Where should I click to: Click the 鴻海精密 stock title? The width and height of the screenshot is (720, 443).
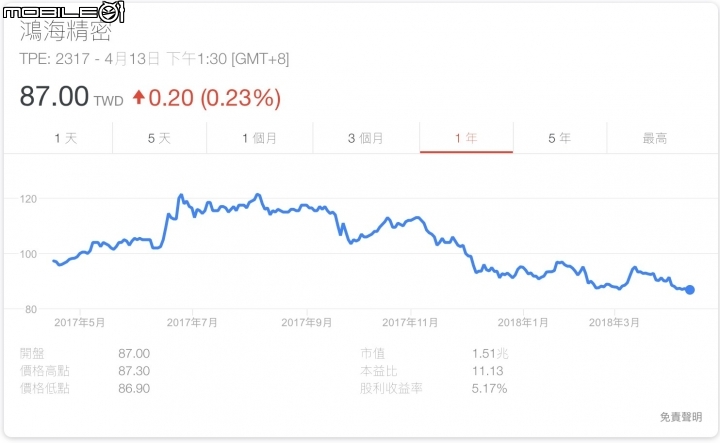[66, 32]
